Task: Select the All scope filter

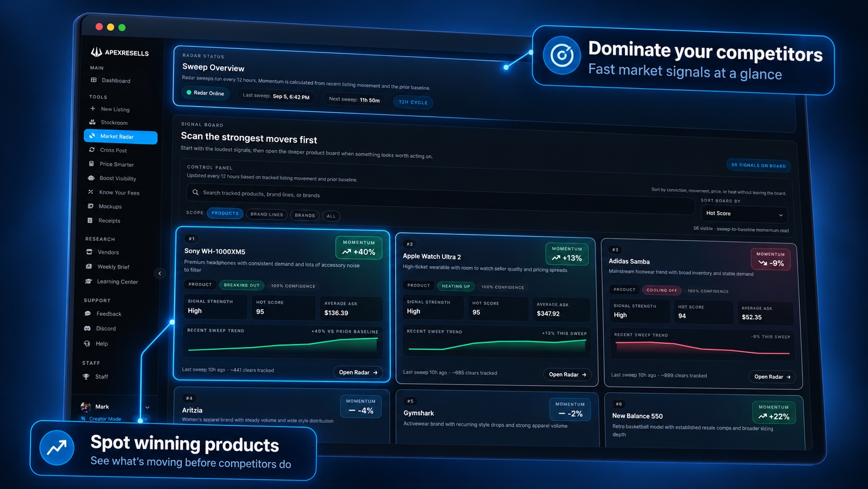Action: [331, 216]
